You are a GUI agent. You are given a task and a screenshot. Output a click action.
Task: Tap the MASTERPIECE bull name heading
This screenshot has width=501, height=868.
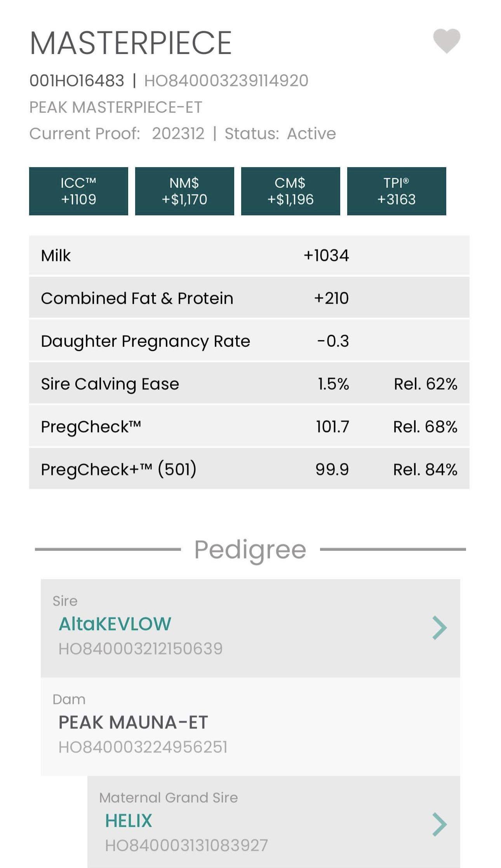131,43
